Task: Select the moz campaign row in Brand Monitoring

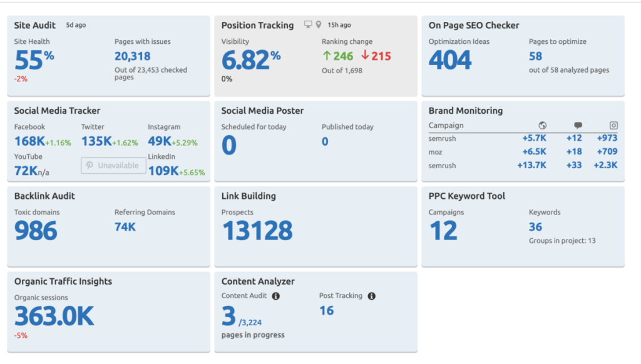Action: (x=436, y=152)
